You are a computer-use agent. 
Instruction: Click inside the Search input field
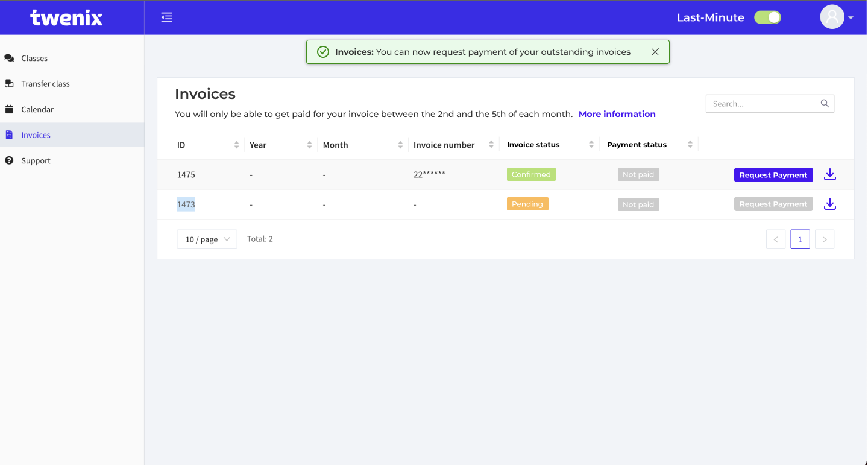[x=759, y=103]
